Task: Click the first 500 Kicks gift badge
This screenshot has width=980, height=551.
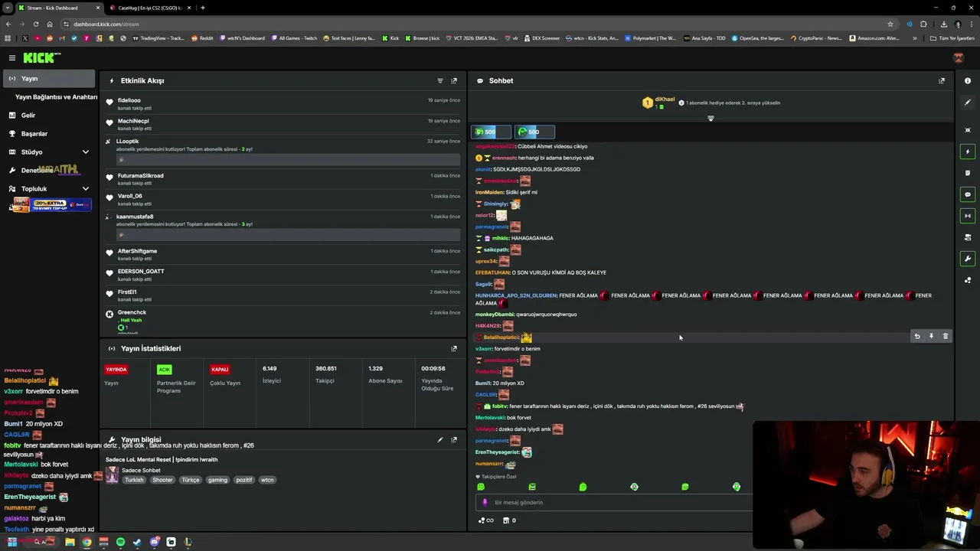Action: [491, 132]
